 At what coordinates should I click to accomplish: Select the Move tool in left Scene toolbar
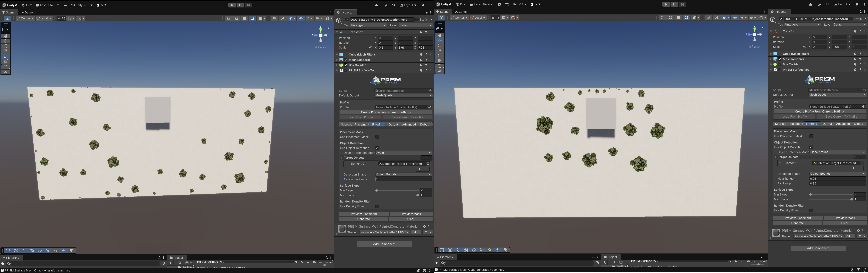click(x=6, y=41)
